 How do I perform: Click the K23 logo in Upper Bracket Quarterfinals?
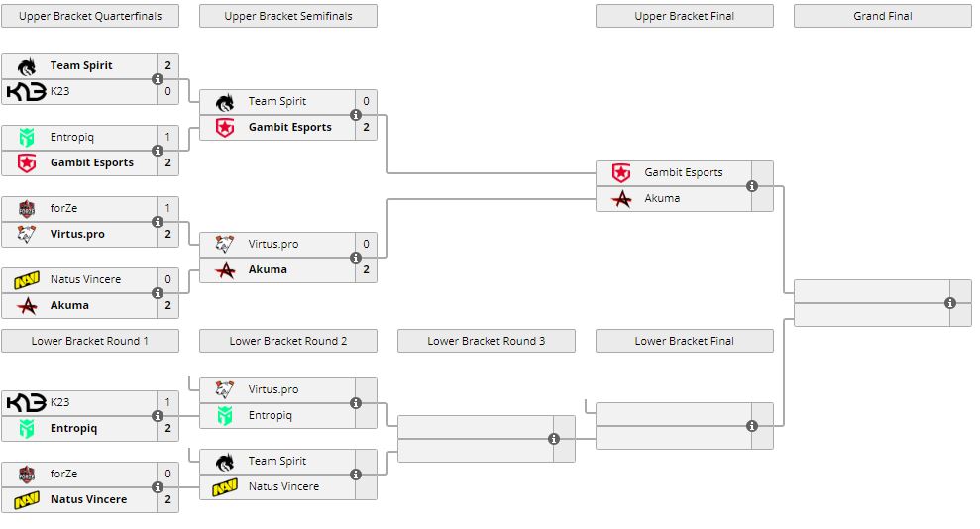pyautogui.click(x=26, y=92)
